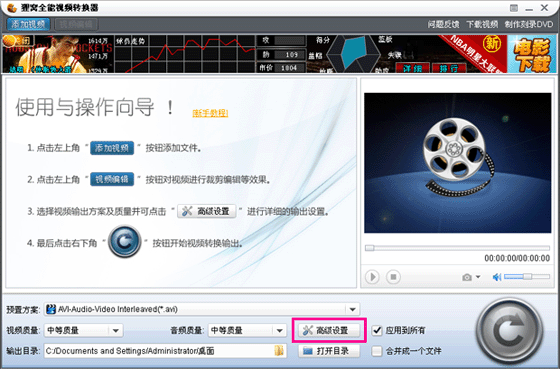Click the preview seek bar
Screen dimensions: 560x369
(x=457, y=248)
